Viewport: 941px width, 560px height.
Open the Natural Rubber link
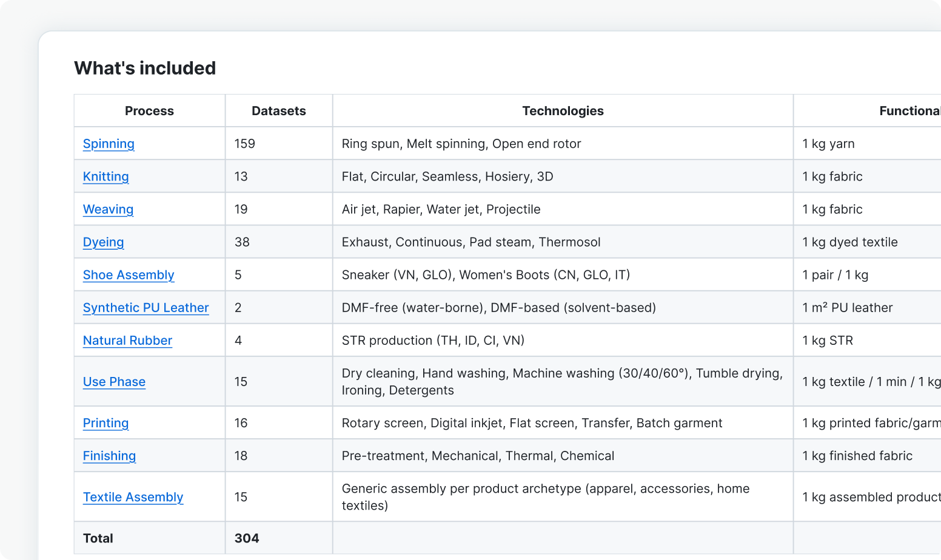point(127,340)
